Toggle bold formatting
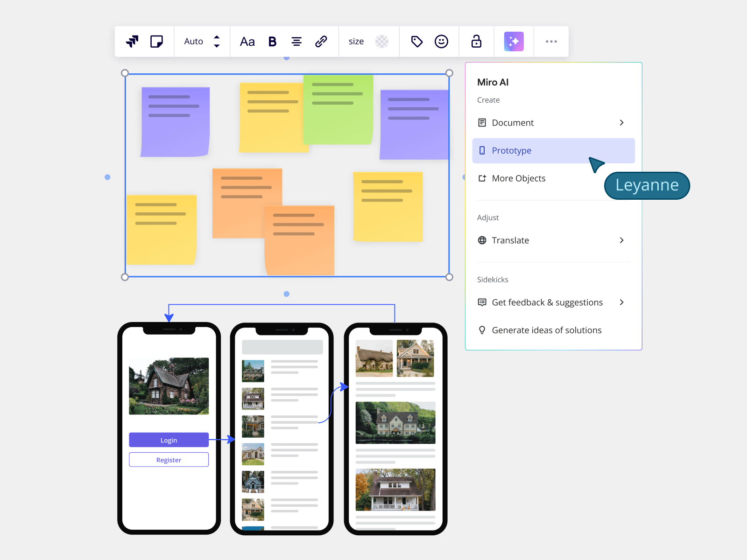Image resolution: width=747 pixels, height=560 pixels. (272, 42)
